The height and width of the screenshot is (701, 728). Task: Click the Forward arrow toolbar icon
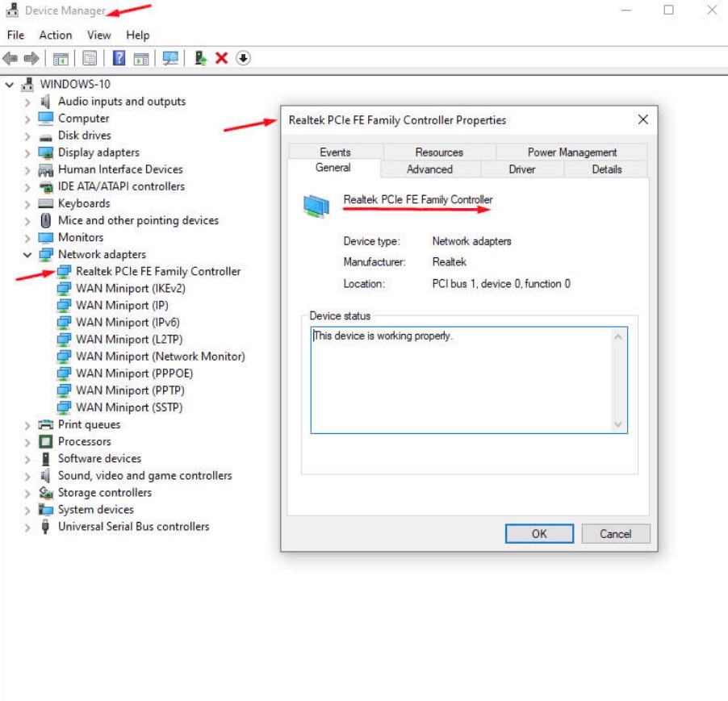coord(31,58)
